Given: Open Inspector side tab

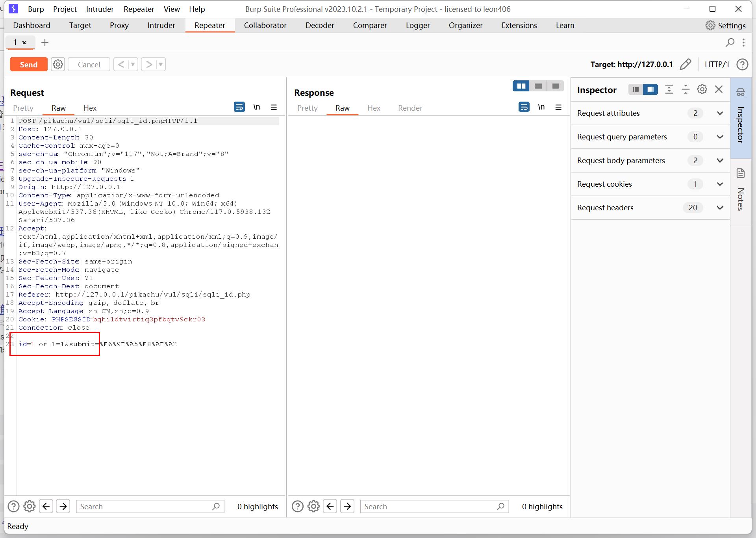Looking at the screenshot, I should [x=741, y=117].
